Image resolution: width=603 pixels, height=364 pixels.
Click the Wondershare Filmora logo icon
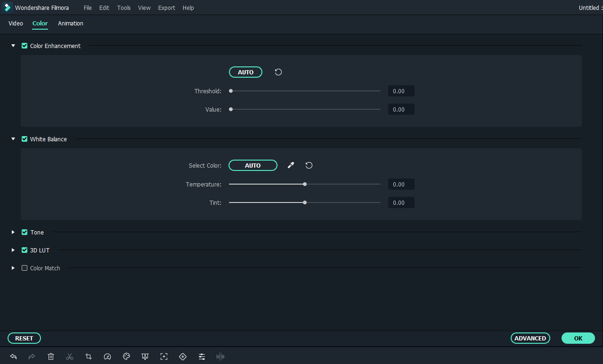(7, 8)
